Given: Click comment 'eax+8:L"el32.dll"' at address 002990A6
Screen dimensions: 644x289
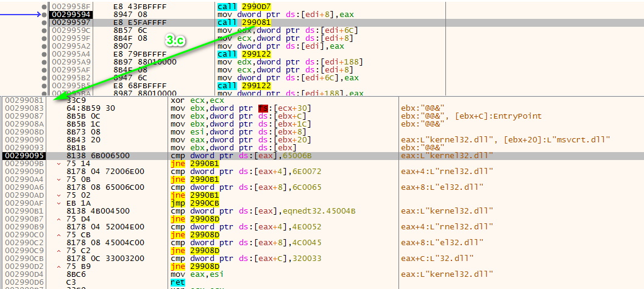Looking at the screenshot, I should [442, 187].
